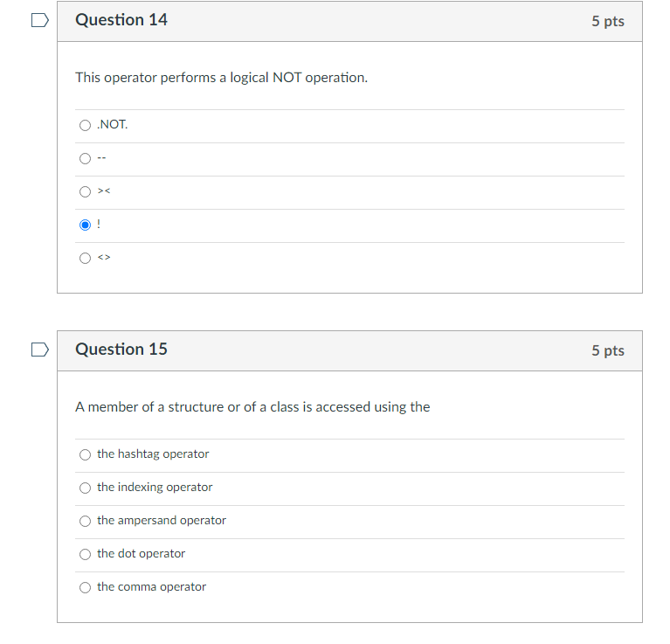Screen dimensions: 670x644
Task: Pick the ampersand operator radio button
Action: pos(85,521)
